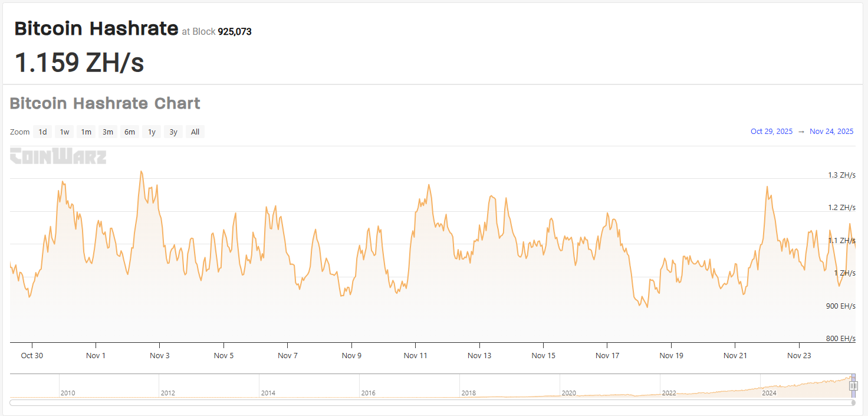Select the 6m zoom preset
The height and width of the screenshot is (416, 868).
129,132
